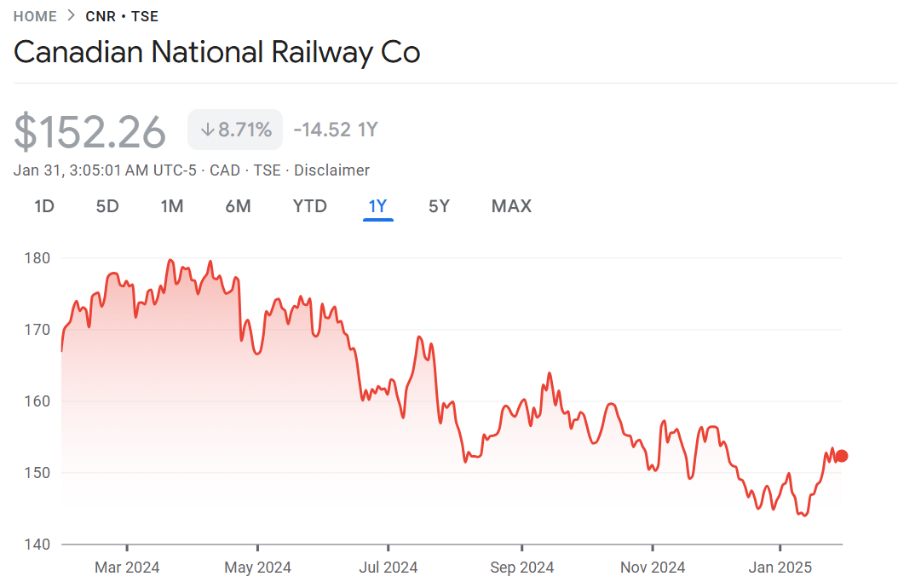898x588 pixels.
Task: Click the red endpoint dot on chart
Action: (842, 456)
